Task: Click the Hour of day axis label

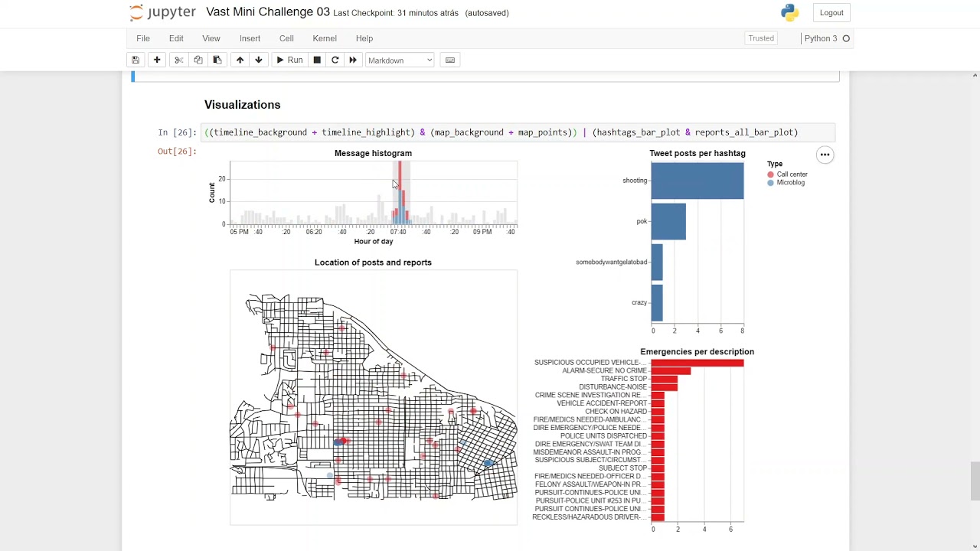Action: pos(374,242)
